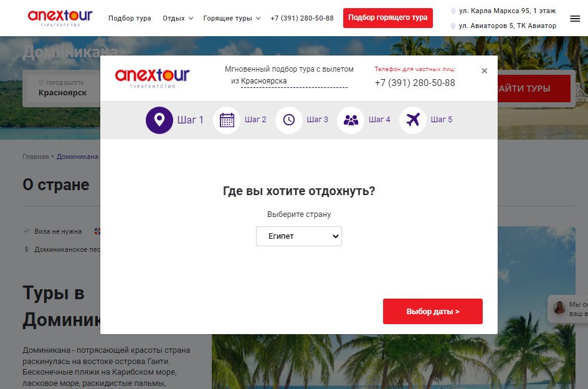Open the hamburger menu icon
Viewport: 588px width, 389px height.
click(575, 19)
